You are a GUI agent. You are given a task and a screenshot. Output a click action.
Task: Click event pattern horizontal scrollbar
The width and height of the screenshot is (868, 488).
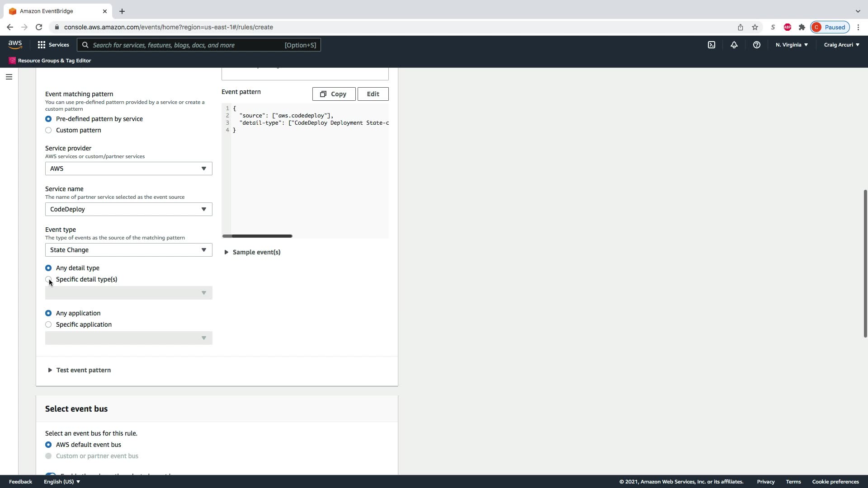pyautogui.click(x=257, y=236)
